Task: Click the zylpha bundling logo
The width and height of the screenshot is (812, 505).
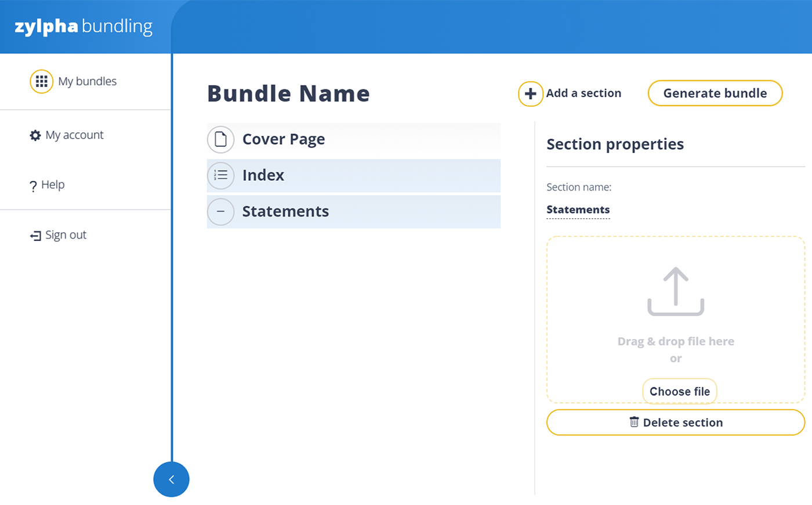Action: click(x=84, y=27)
